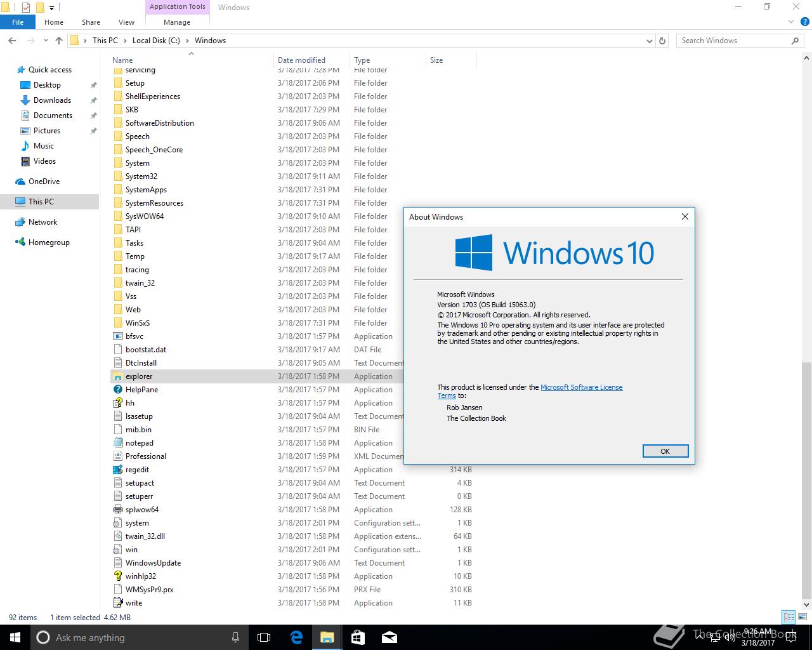Screen dimensions: 812x650
Task: Click the splwow64 printer icon
Action: pyautogui.click(x=117, y=510)
